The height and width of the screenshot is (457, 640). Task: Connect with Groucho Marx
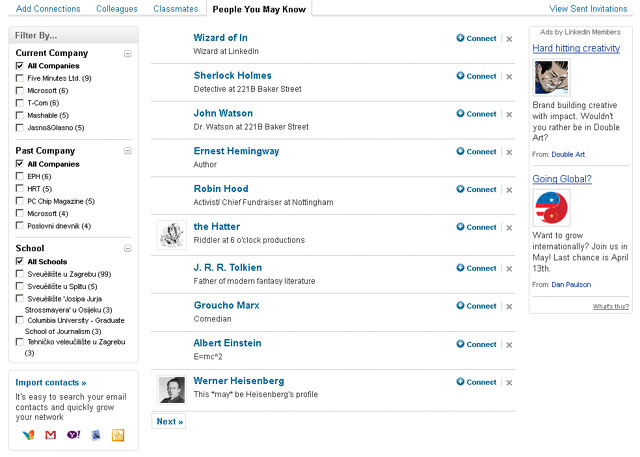(x=476, y=306)
